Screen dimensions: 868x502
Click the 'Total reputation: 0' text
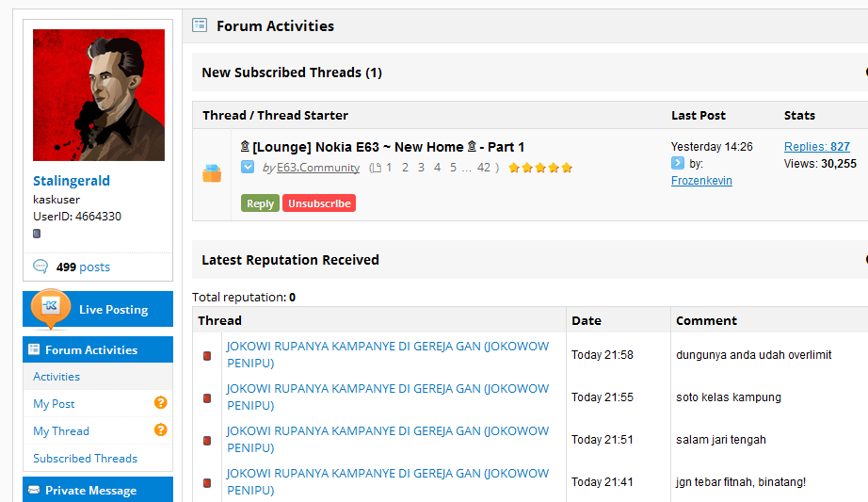(244, 298)
